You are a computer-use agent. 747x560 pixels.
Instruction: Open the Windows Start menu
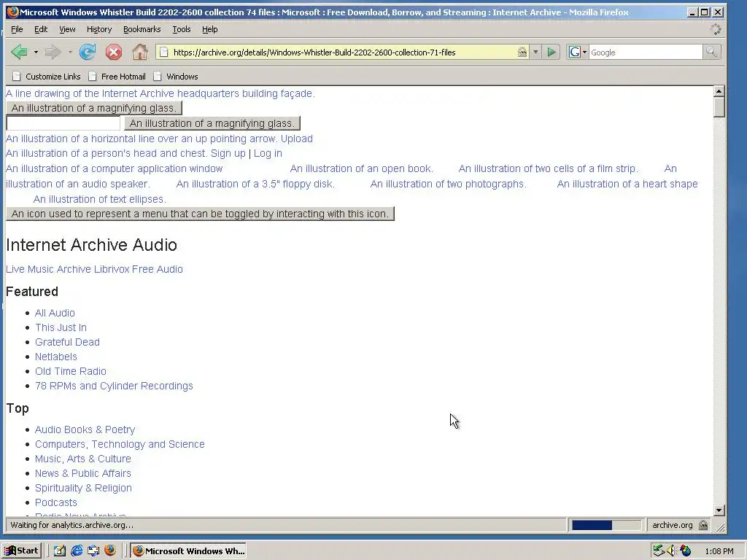click(x=22, y=551)
